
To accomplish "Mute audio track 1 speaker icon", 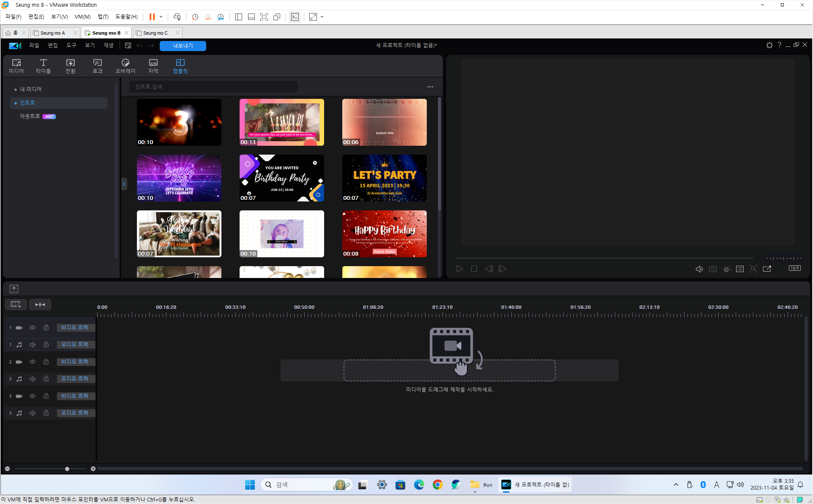I will point(33,345).
